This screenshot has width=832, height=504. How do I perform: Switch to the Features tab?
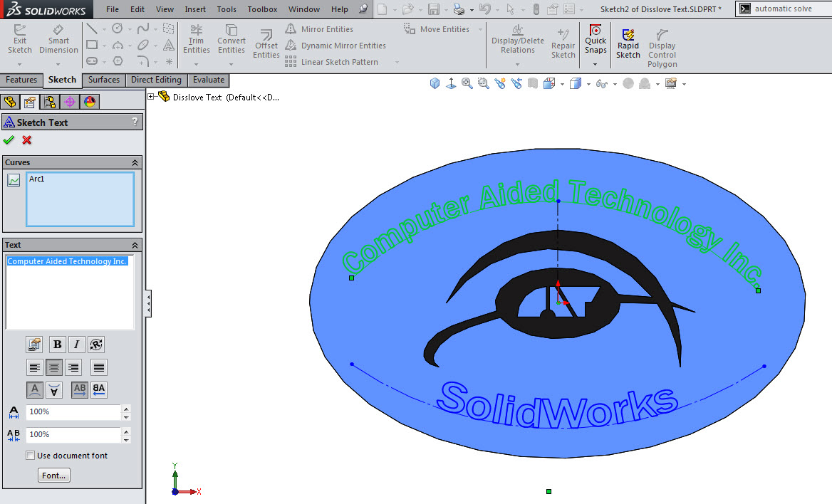22,80
